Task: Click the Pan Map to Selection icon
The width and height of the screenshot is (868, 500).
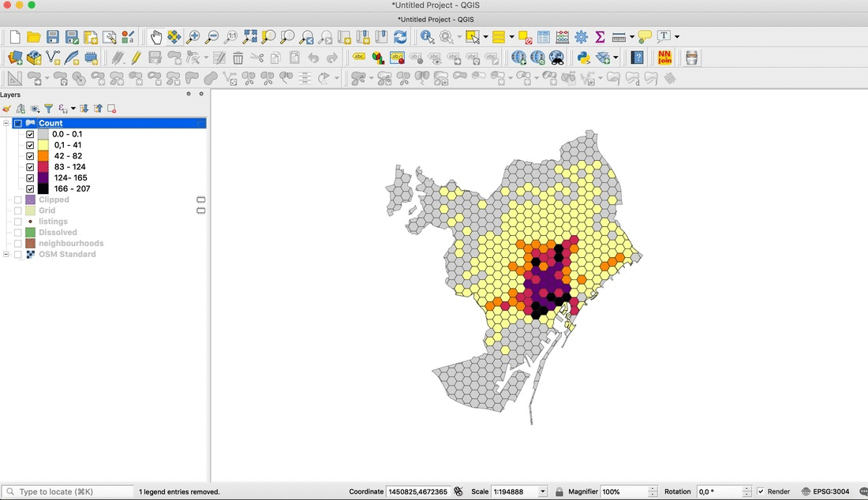Action: 174,37
